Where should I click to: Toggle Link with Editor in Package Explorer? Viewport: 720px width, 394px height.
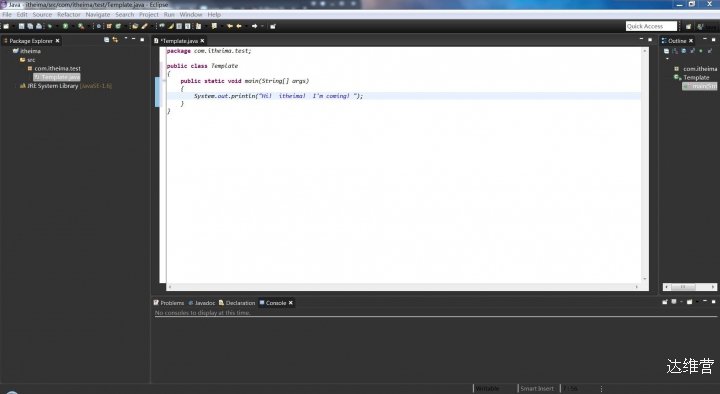(115, 40)
